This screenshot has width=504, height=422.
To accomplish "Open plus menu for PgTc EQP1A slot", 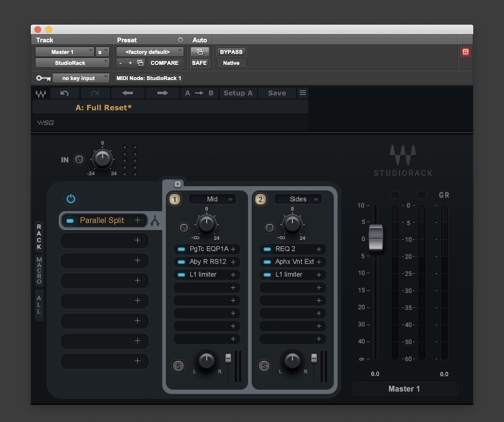I will pyautogui.click(x=233, y=249).
